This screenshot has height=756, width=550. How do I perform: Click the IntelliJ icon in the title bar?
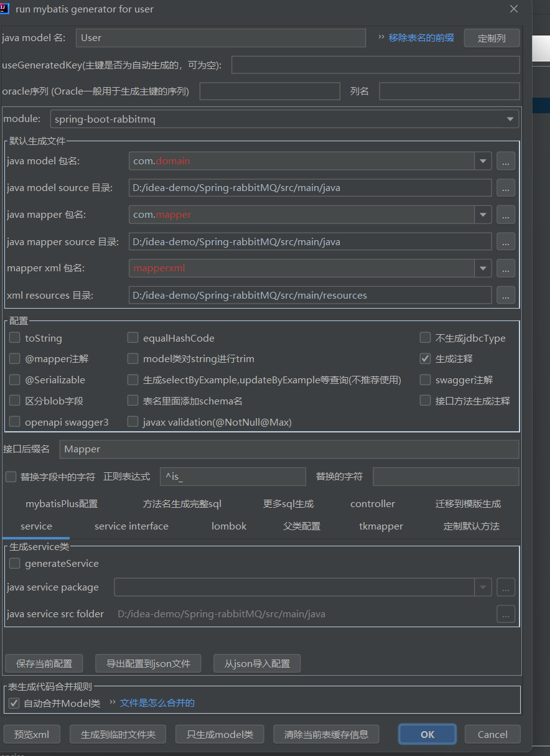coord(6,9)
